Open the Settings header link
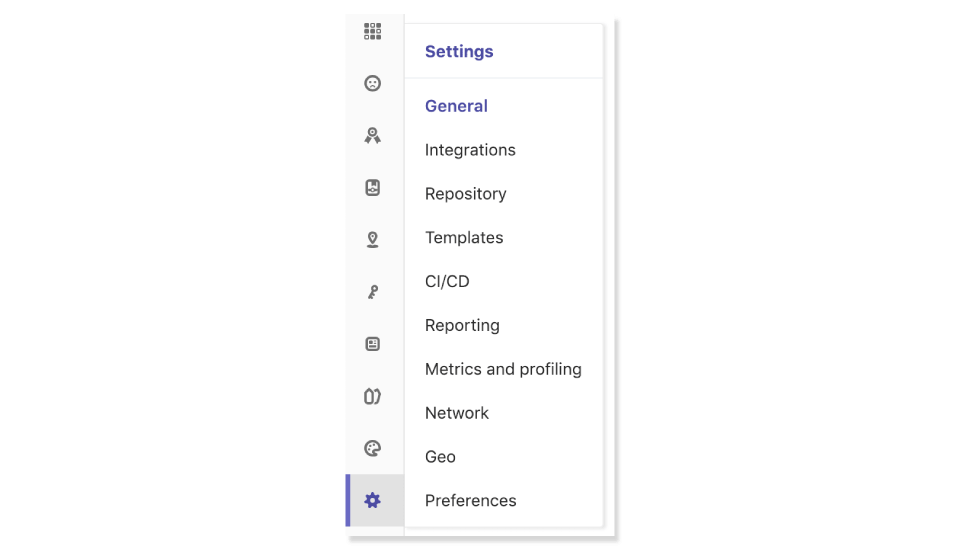The width and height of the screenshot is (960, 560). point(459,51)
